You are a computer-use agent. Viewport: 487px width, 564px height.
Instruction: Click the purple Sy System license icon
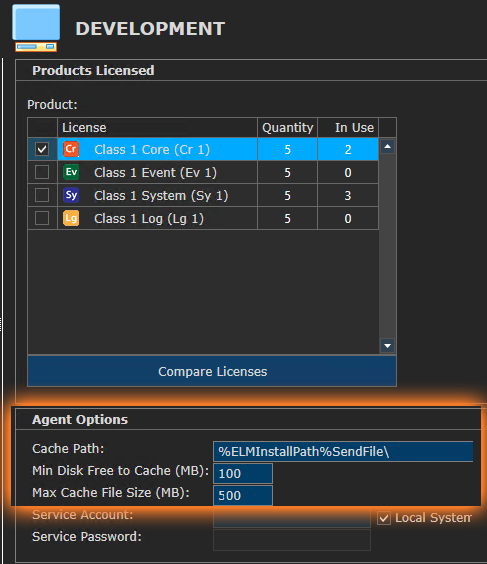pos(71,195)
